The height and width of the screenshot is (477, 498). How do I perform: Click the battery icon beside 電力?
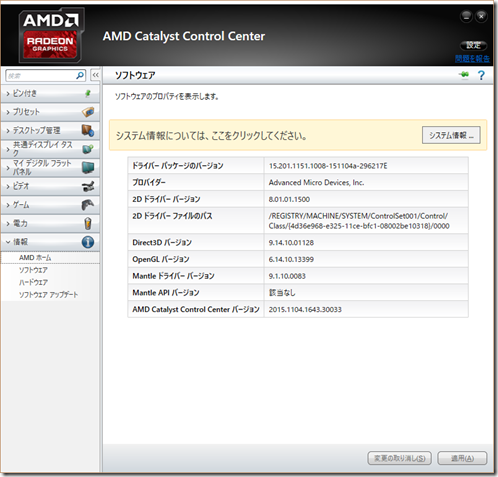88,223
